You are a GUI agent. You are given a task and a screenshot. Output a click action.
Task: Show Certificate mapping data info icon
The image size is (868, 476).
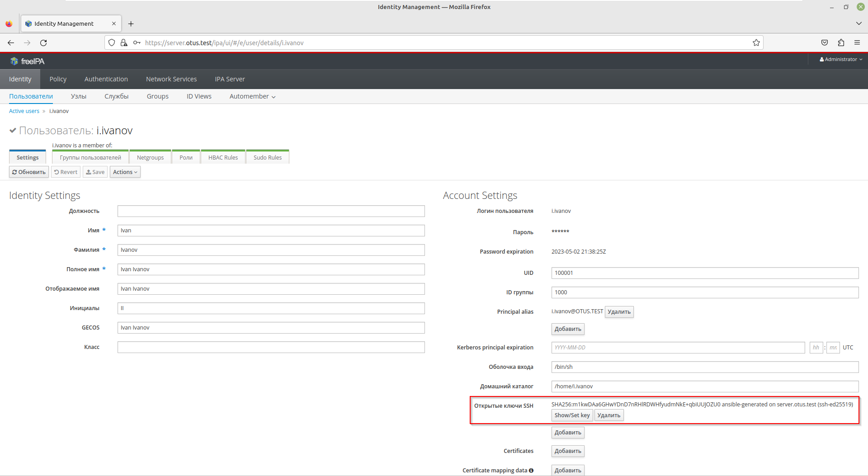point(531,470)
